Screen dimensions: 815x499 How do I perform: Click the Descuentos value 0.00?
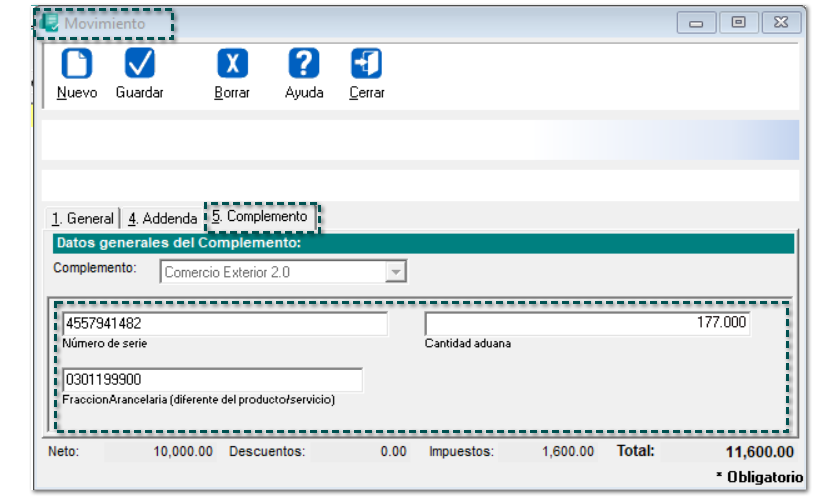pyautogui.click(x=393, y=451)
